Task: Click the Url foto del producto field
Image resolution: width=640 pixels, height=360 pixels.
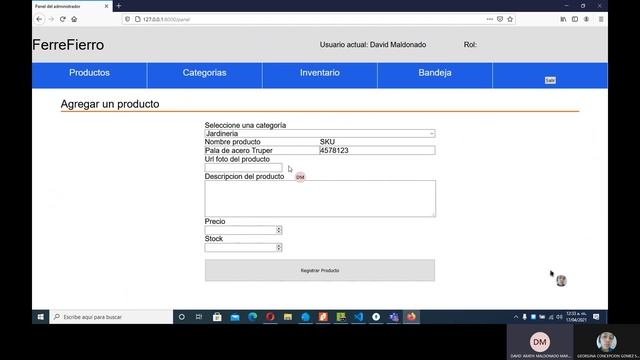Action: (x=243, y=168)
